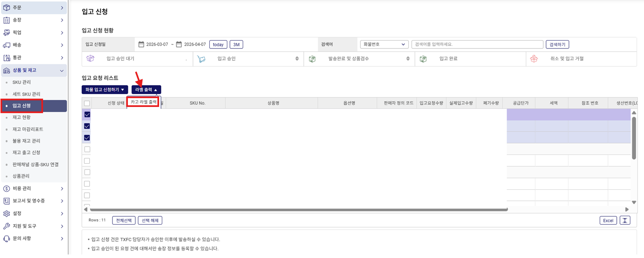Uncheck the first checked row checkbox
This screenshot has height=258, width=644.
tap(87, 114)
